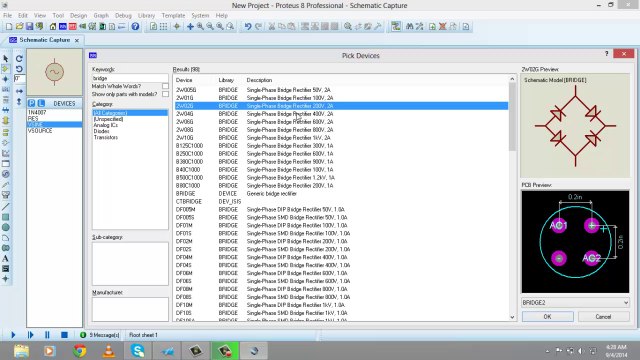The image size is (640, 360).
Task: Open the Debug menu
Action: click(123, 16)
